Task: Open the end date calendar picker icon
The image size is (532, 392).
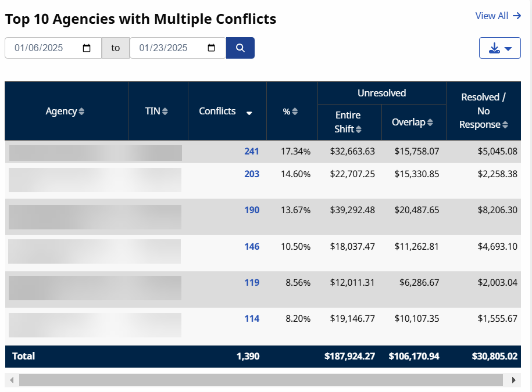Action: 212,48
